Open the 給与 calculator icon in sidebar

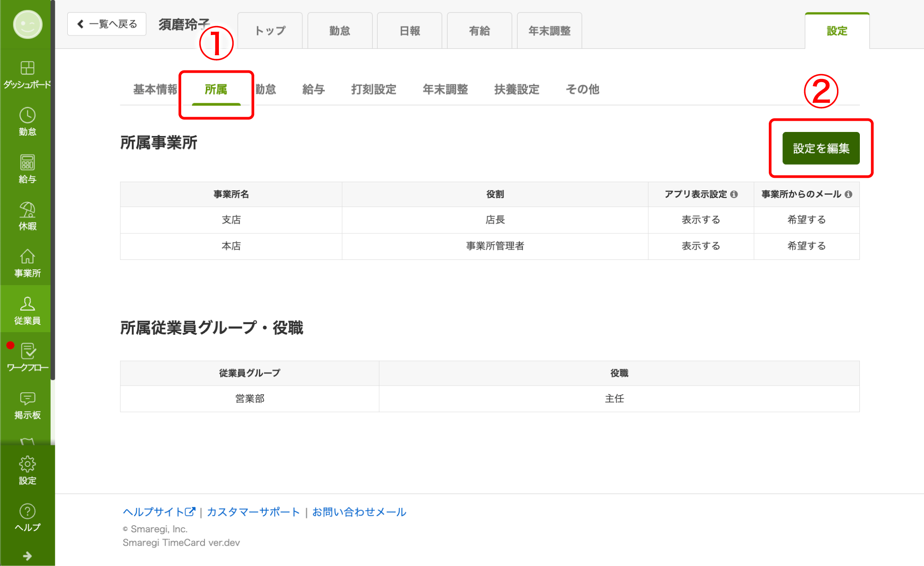pos(27,169)
